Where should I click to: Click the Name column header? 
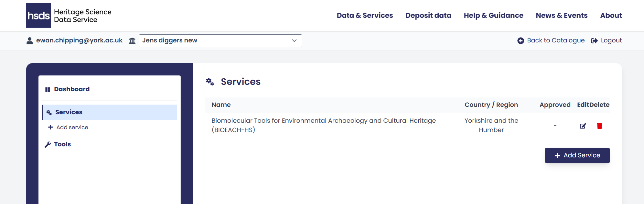[221, 105]
